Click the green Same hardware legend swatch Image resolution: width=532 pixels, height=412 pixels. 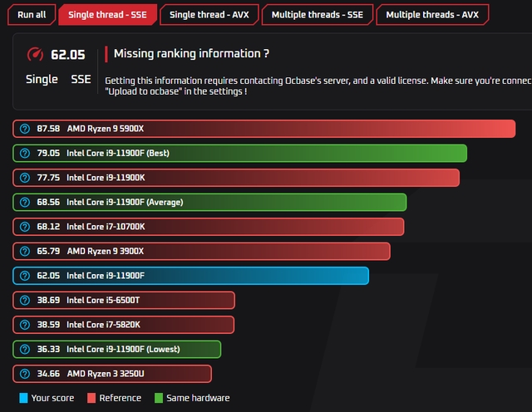[x=159, y=398]
